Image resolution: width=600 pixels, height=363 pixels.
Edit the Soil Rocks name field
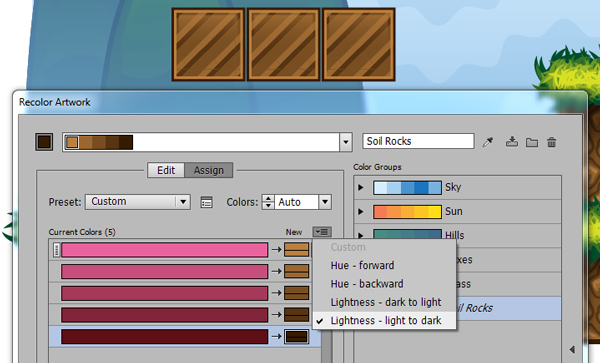tap(418, 141)
